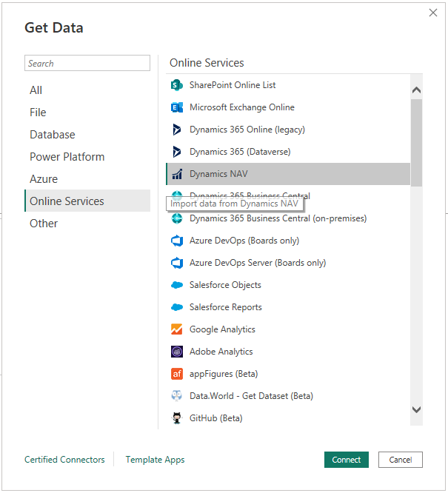Select Microsoft Exchange Online connector text
The image size is (448, 493).
click(242, 107)
